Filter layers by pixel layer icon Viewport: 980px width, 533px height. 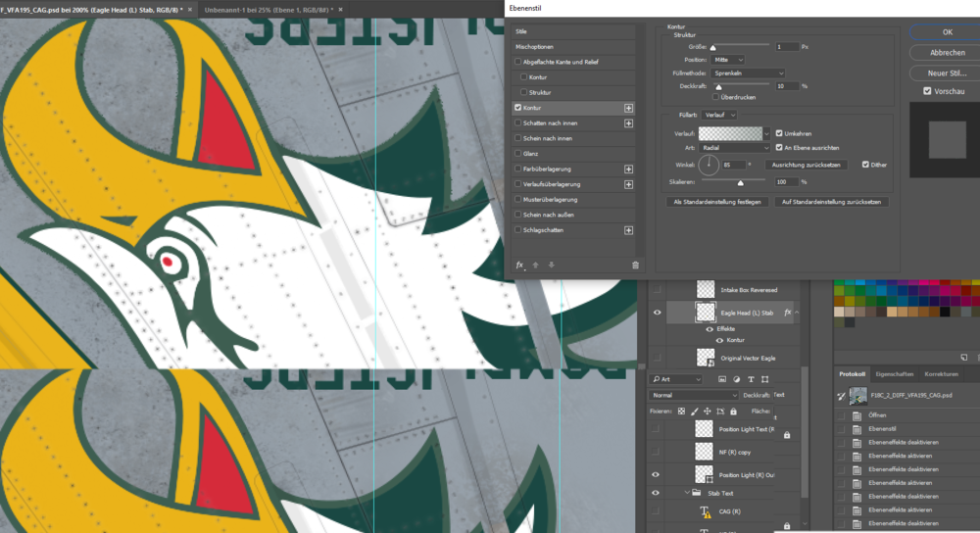point(722,379)
